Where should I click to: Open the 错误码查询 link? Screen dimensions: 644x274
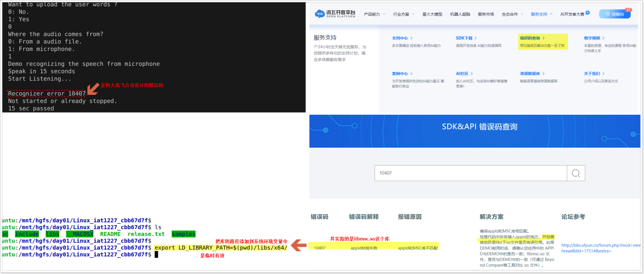532,38
